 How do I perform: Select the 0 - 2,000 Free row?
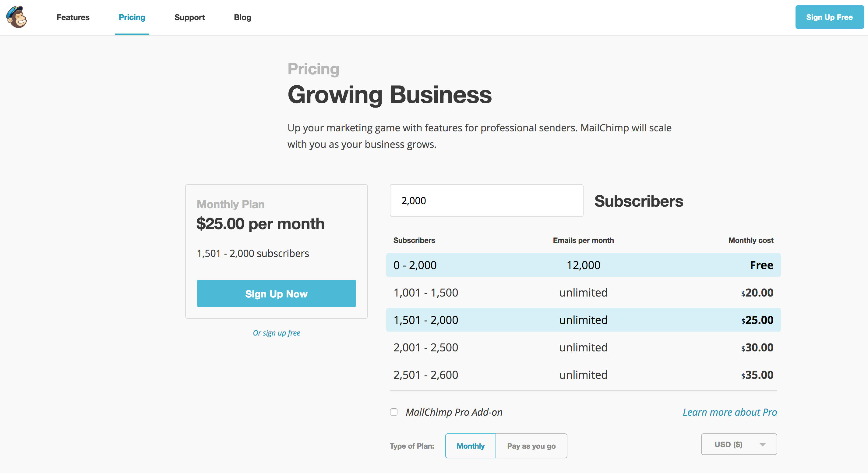pos(583,265)
